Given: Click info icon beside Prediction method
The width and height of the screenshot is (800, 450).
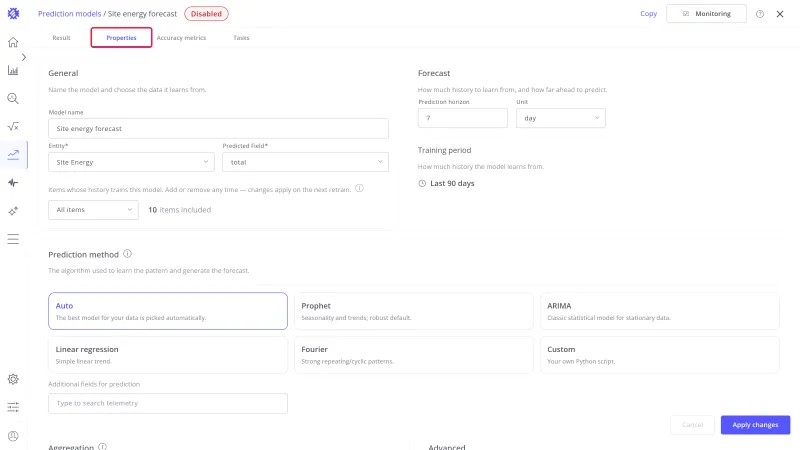Looking at the screenshot, I should [127, 254].
